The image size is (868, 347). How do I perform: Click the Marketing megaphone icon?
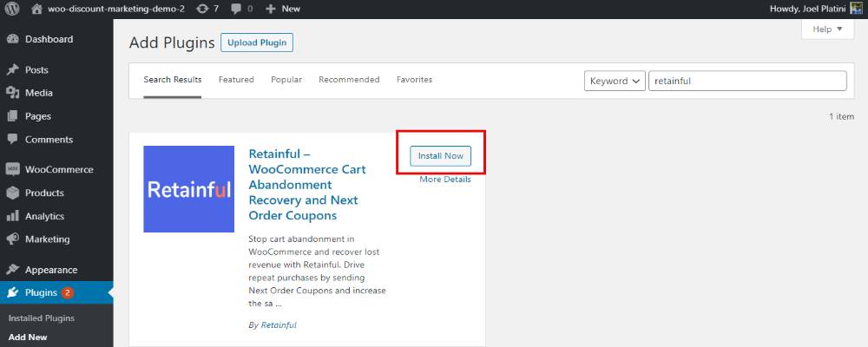click(13, 239)
